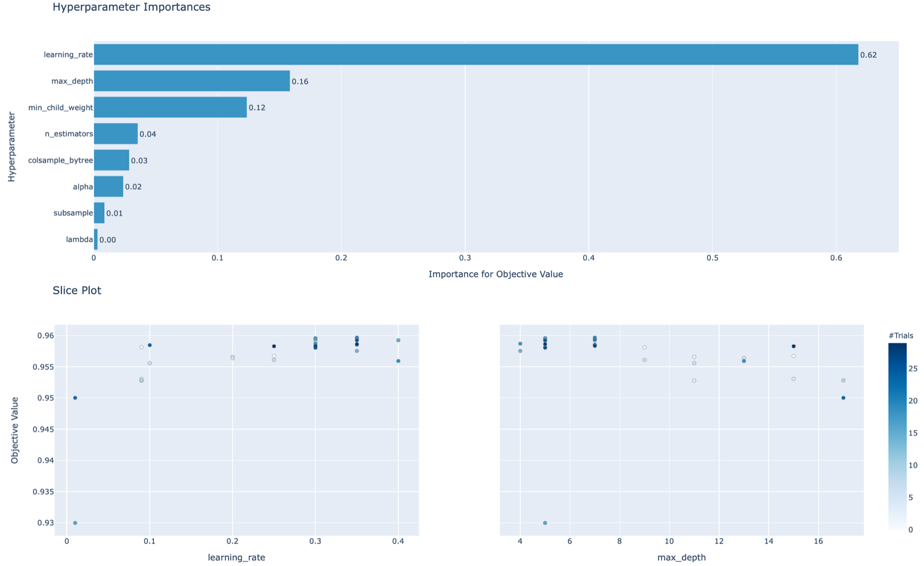Click the point at max_depth 17 near 0.95
The image size is (924, 566).
(843, 397)
